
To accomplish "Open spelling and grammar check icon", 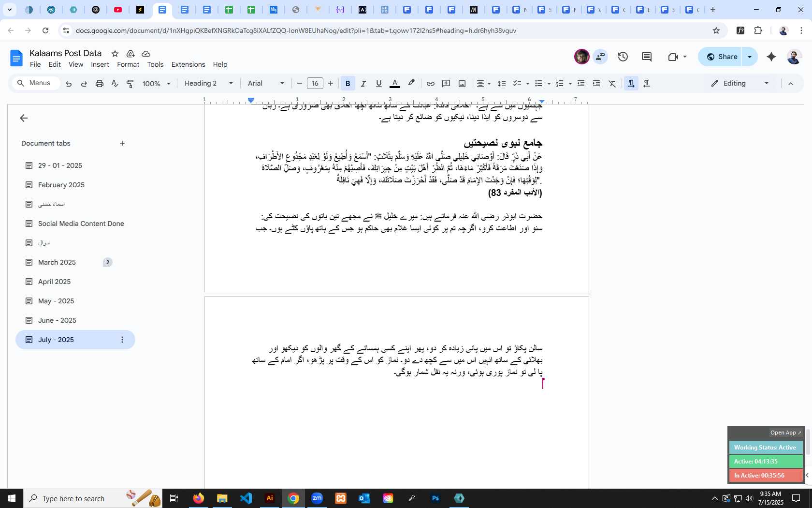I will 115,84.
